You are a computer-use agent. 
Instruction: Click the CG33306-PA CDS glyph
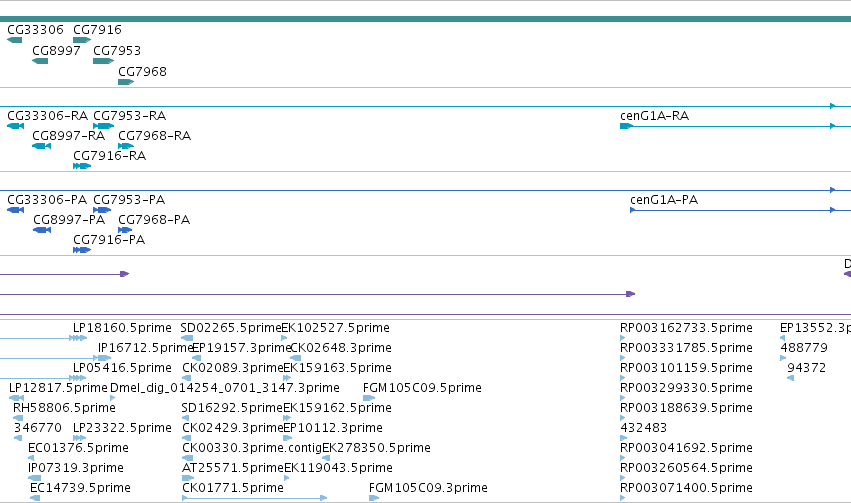[15, 210]
